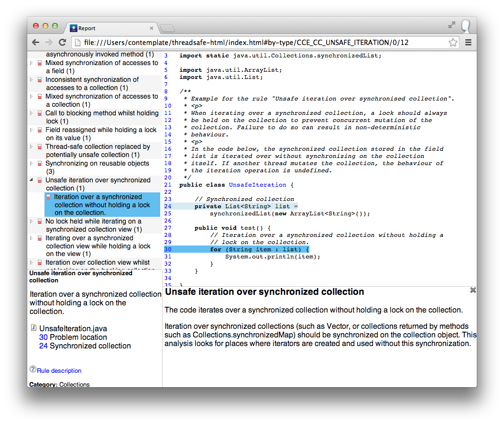Click red icon beside 'Iterating over a synchronized collection view'

40,238
